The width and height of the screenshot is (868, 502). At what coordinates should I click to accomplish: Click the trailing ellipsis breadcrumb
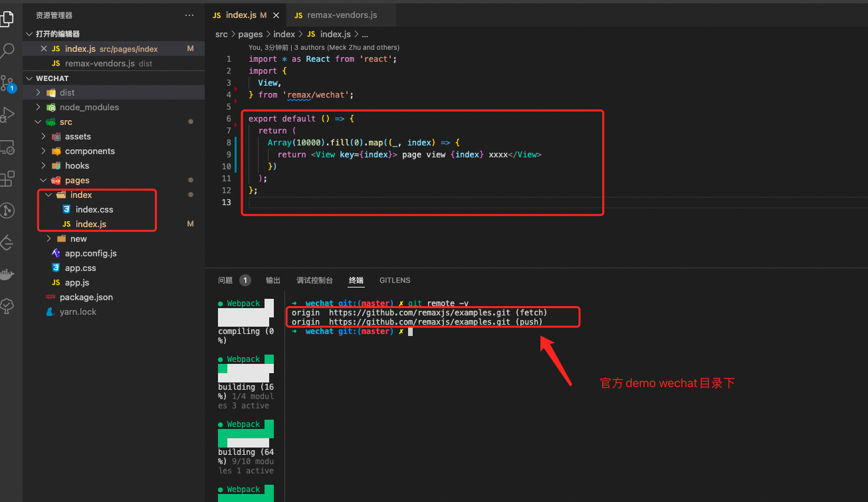[x=364, y=34]
